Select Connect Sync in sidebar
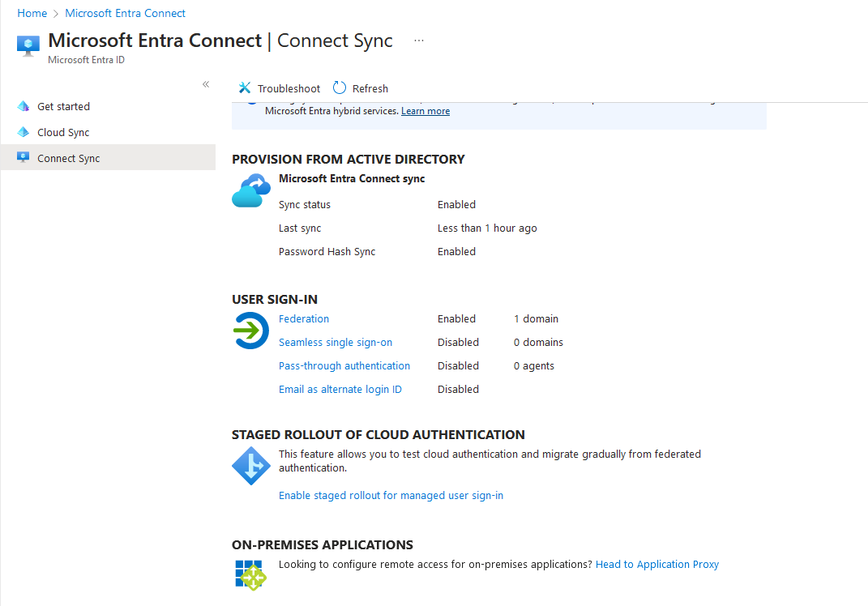This screenshot has width=868, height=606. click(x=68, y=158)
